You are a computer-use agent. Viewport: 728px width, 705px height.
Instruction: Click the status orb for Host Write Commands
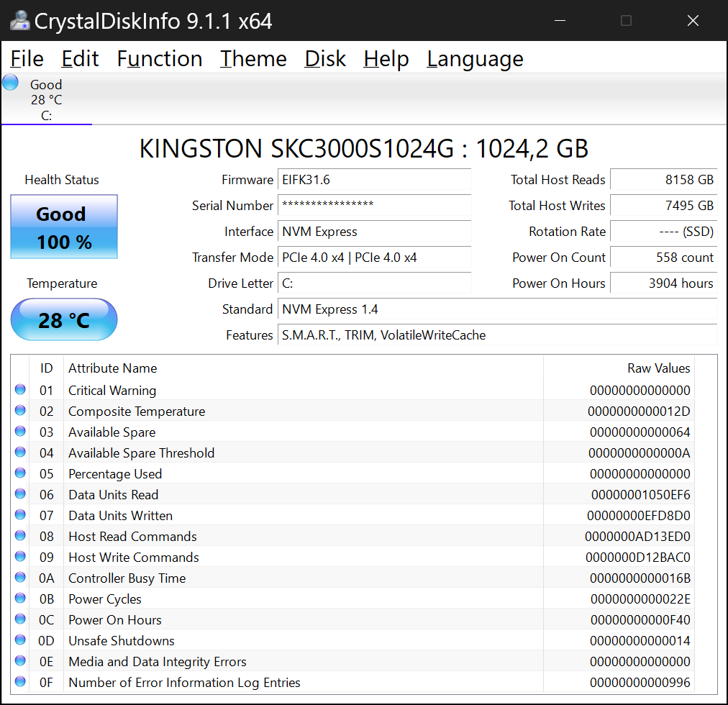[x=20, y=556]
